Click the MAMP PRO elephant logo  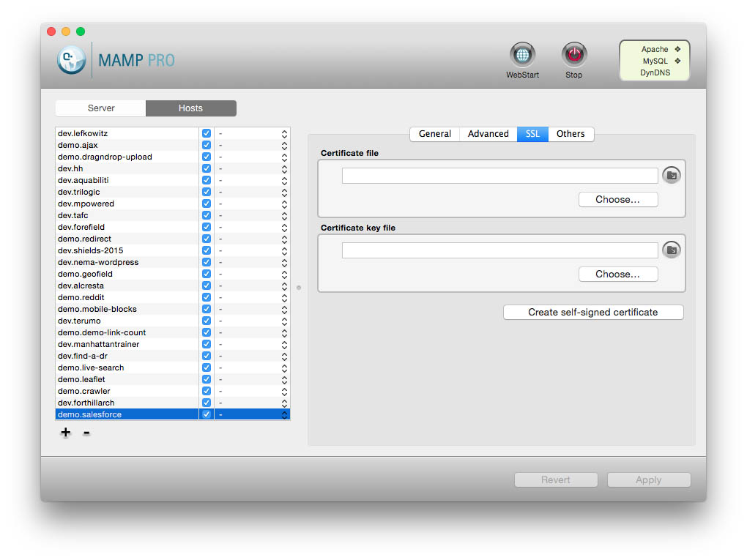click(x=72, y=59)
